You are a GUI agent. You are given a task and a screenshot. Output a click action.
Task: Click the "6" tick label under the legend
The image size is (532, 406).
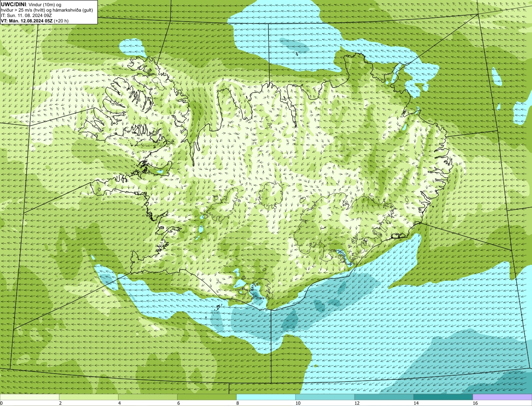[178, 403]
